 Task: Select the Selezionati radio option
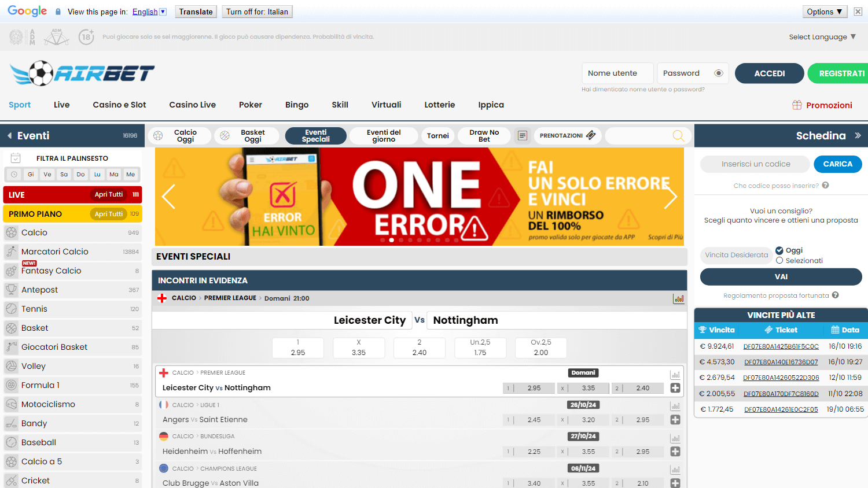click(779, 261)
